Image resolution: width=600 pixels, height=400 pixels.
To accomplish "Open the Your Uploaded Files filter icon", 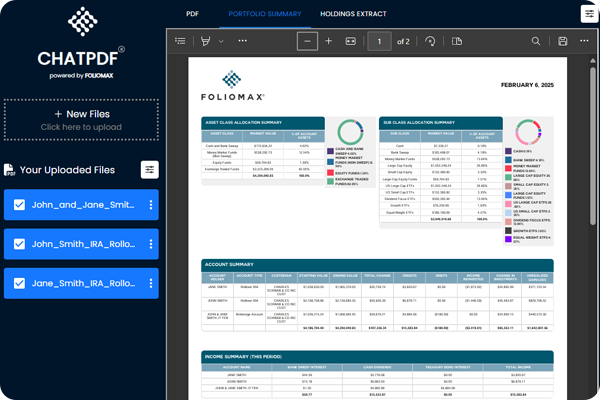I will tap(150, 170).
